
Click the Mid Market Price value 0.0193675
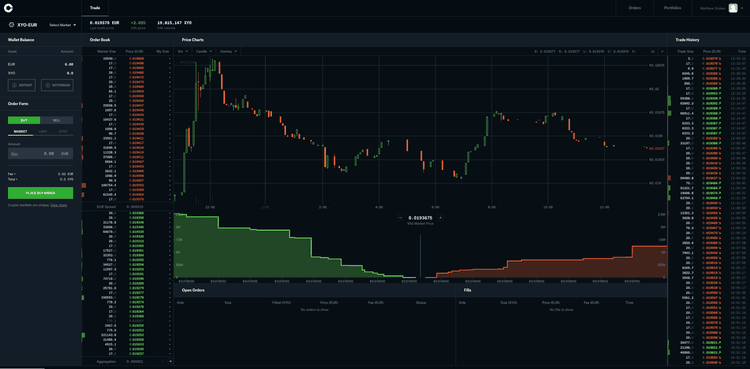click(420, 218)
